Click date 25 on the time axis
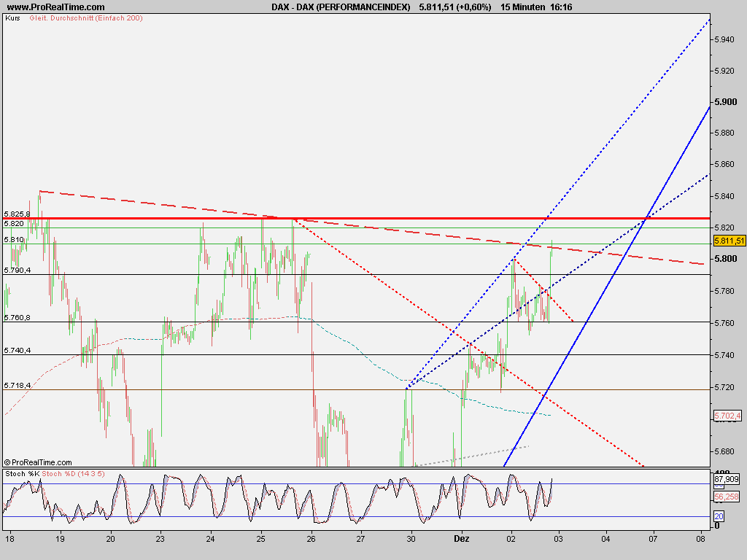 pyautogui.click(x=260, y=539)
